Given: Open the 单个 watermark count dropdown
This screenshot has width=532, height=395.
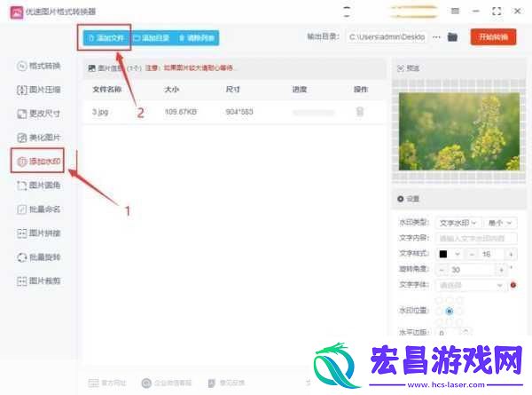Looking at the screenshot, I should point(500,223).
